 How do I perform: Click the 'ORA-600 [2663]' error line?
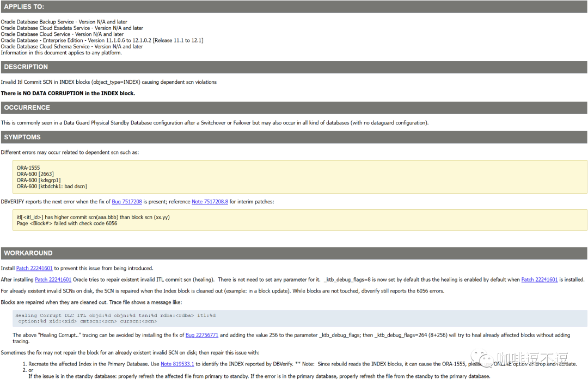tap(35, 174)
